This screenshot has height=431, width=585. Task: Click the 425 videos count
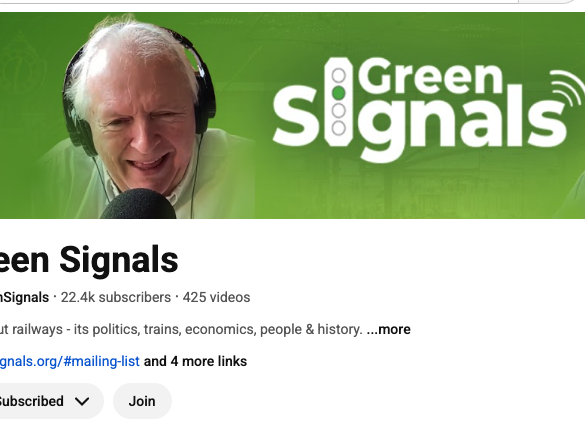pos(216,297)
